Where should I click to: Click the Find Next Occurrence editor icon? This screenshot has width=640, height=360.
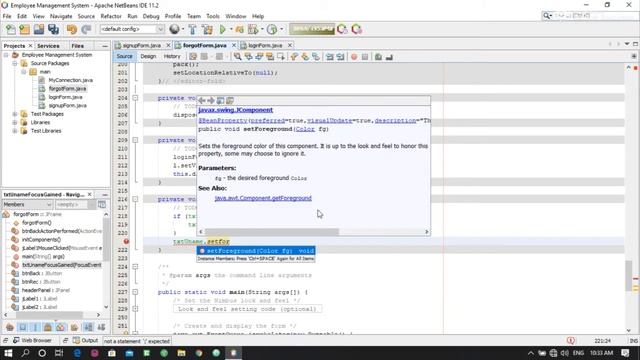(259, 57)
